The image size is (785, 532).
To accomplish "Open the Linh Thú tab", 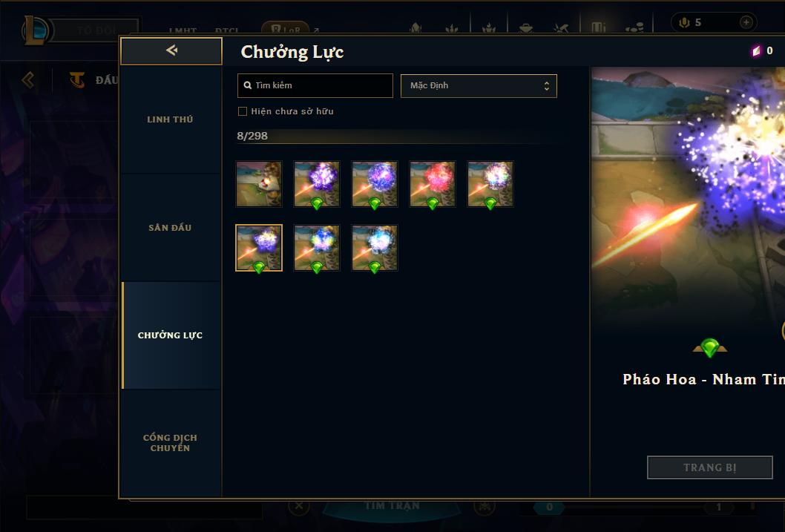I will pos(170,119).
